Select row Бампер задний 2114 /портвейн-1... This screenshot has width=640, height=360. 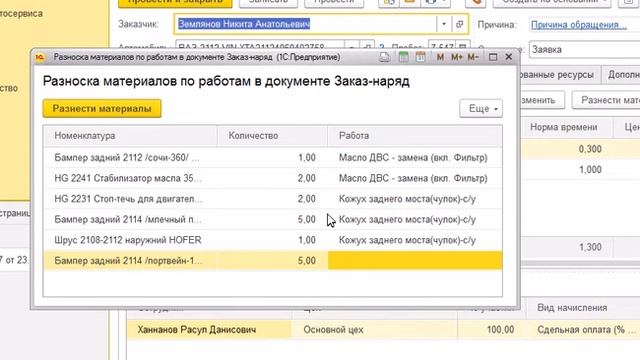(273, 260)
